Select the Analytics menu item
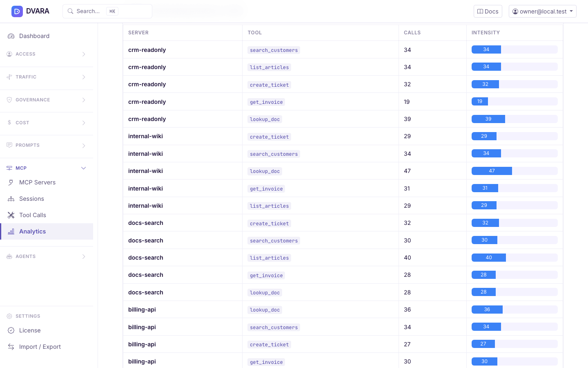The width and height of the screenshot is (588, 368). tap(47, 231)
